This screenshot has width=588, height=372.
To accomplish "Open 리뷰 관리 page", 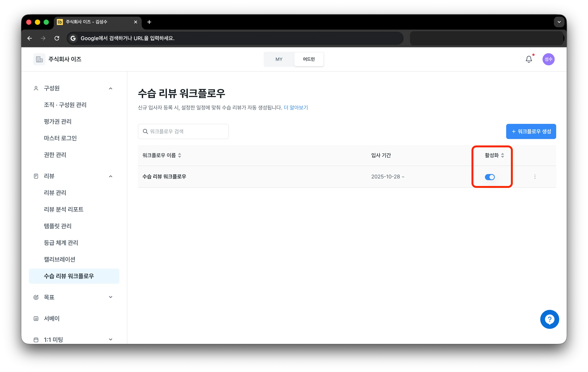I will [x=55, y=193].
